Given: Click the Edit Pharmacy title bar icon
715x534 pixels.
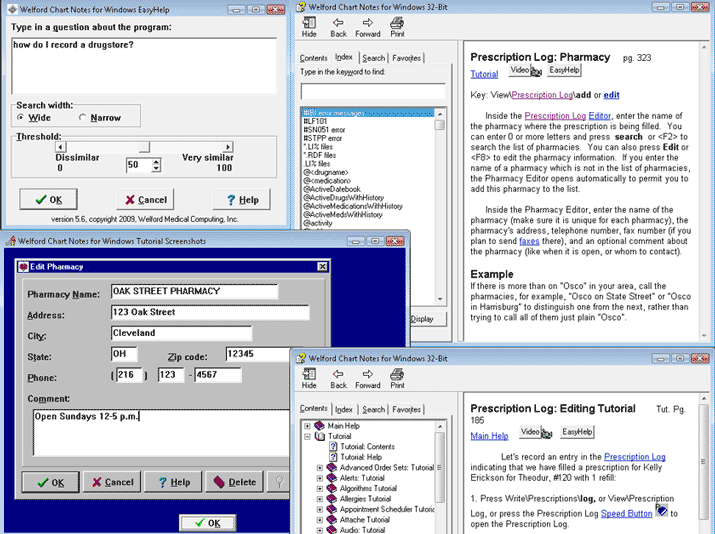Looking at the screenshot, I should (x=24, y=267).
